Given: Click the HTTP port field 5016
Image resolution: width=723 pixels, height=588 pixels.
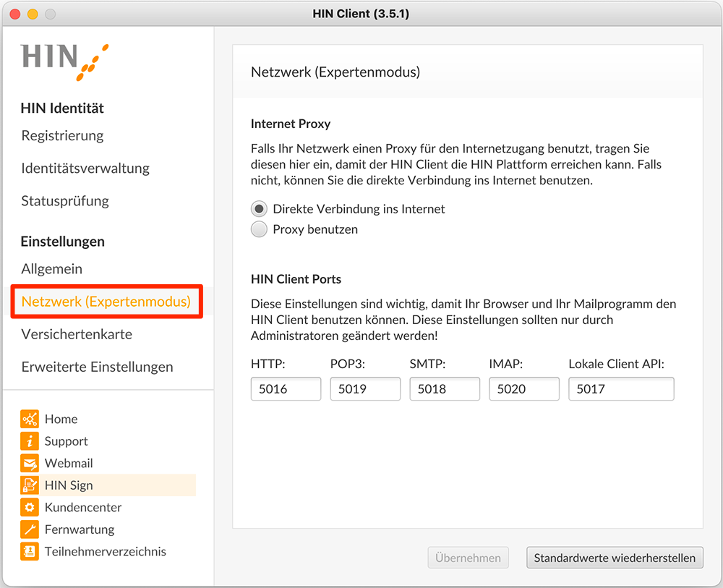Looking at the screenshot, I should (286, 389).
